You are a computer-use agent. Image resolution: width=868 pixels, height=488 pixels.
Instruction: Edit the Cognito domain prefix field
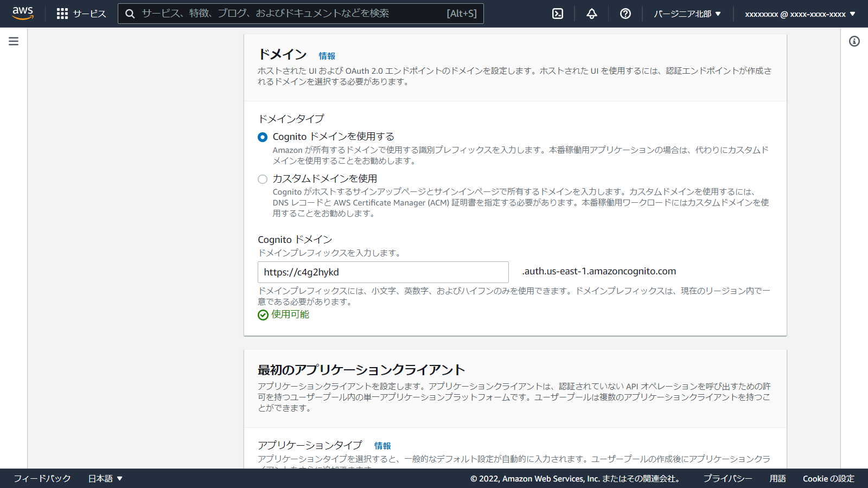coord(382,272)
